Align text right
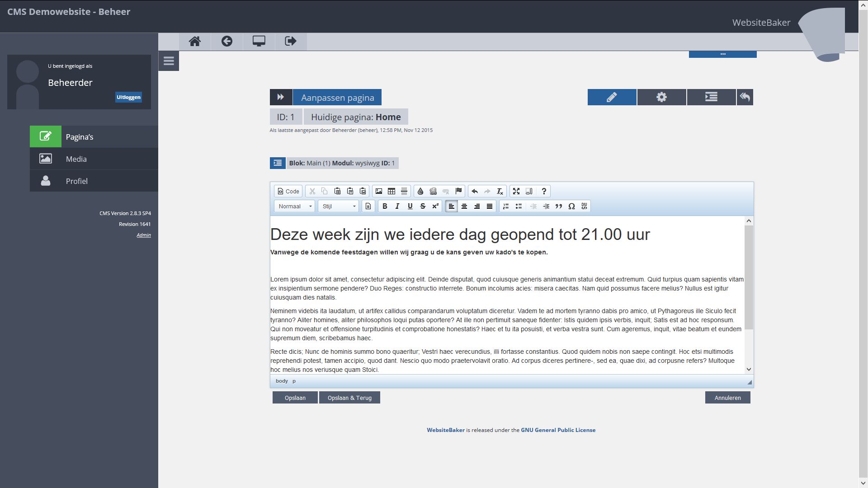868x488 pixels. (x=476, y=206)
